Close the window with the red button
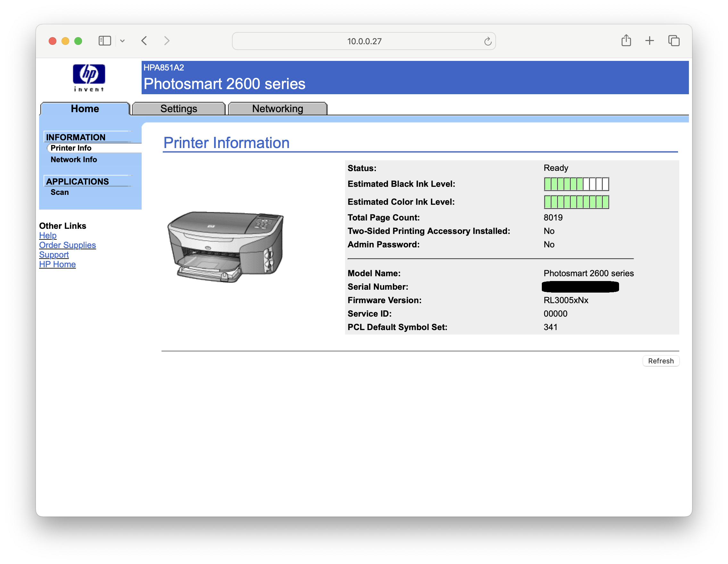This screenshot has width=728, height=564. click(52, 41)
